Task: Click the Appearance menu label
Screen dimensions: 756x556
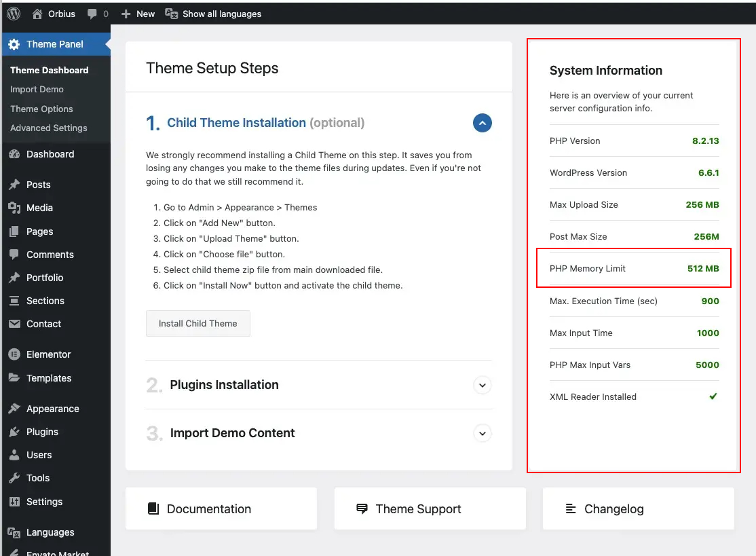Action: point(52,409)
